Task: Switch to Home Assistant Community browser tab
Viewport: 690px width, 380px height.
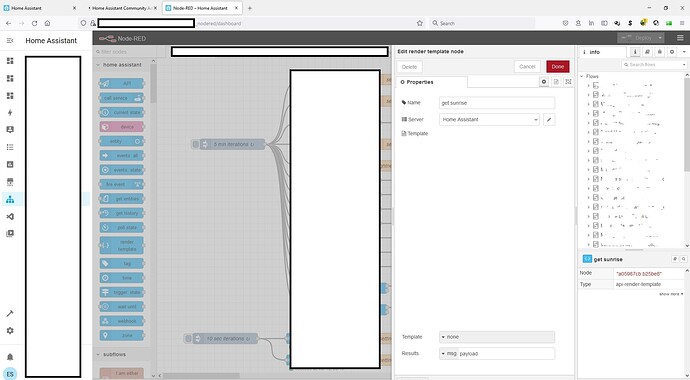Action: tap(122, 8)
